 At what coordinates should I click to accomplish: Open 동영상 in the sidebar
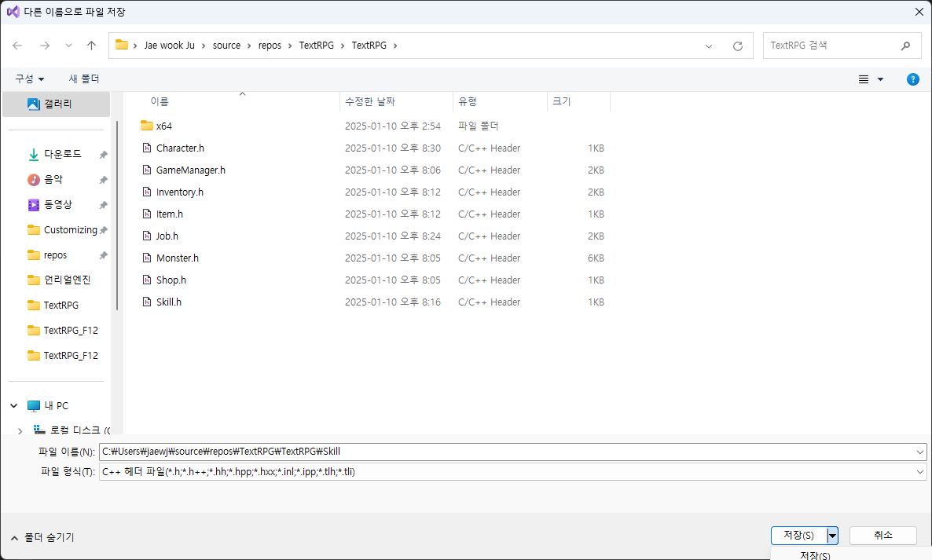57,204
